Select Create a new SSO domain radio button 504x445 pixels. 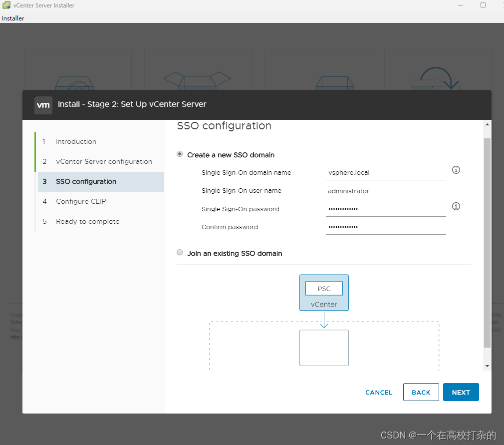(x=180, y=154)
